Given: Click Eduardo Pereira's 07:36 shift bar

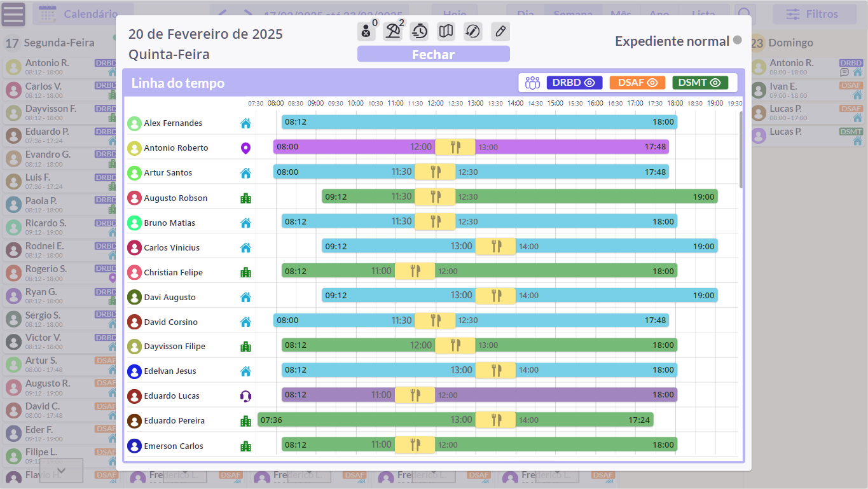Looking at the screenshot, I should pos(455,420).
